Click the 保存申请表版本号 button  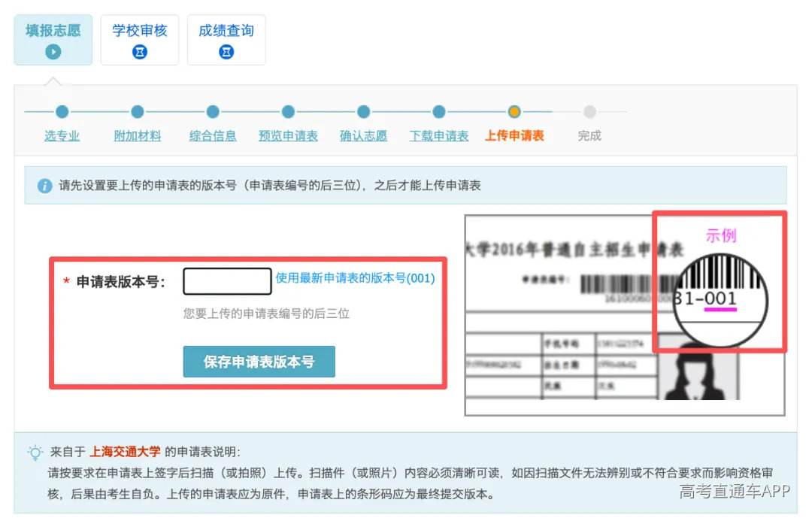coord(259,362)
